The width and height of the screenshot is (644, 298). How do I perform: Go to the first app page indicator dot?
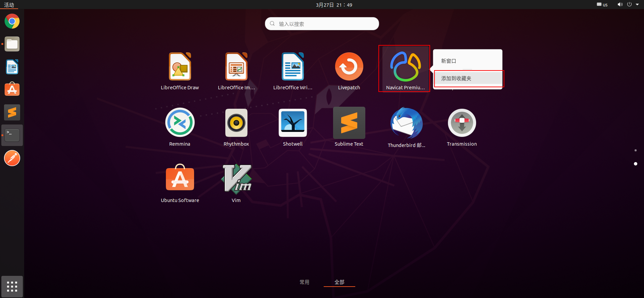pyautogui.click(x=636, y=150)
